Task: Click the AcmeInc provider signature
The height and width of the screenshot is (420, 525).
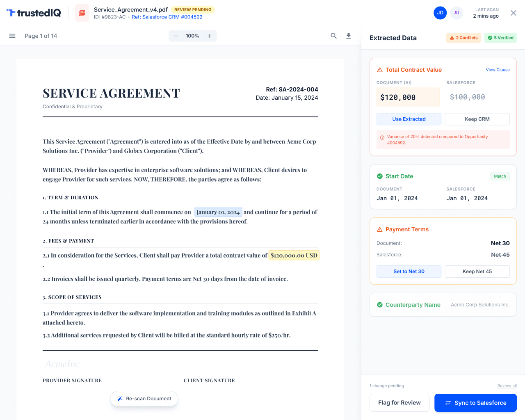Action: (62, 364)
